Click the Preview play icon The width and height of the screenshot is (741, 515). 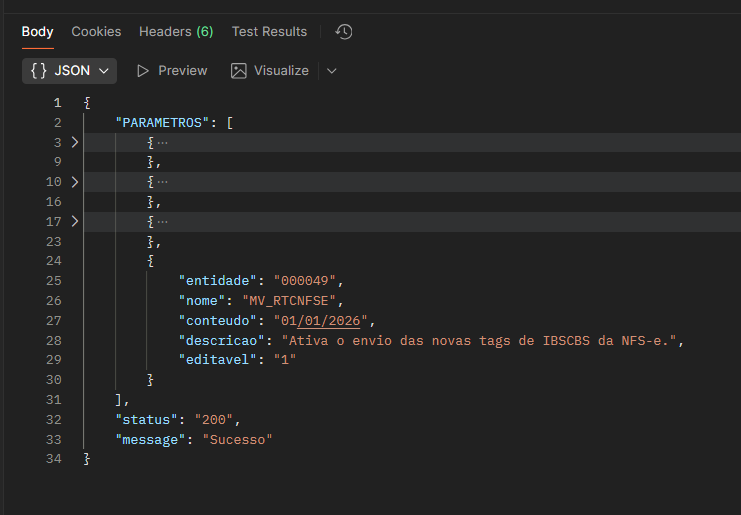pyautogui.click(x=143, y=71)
